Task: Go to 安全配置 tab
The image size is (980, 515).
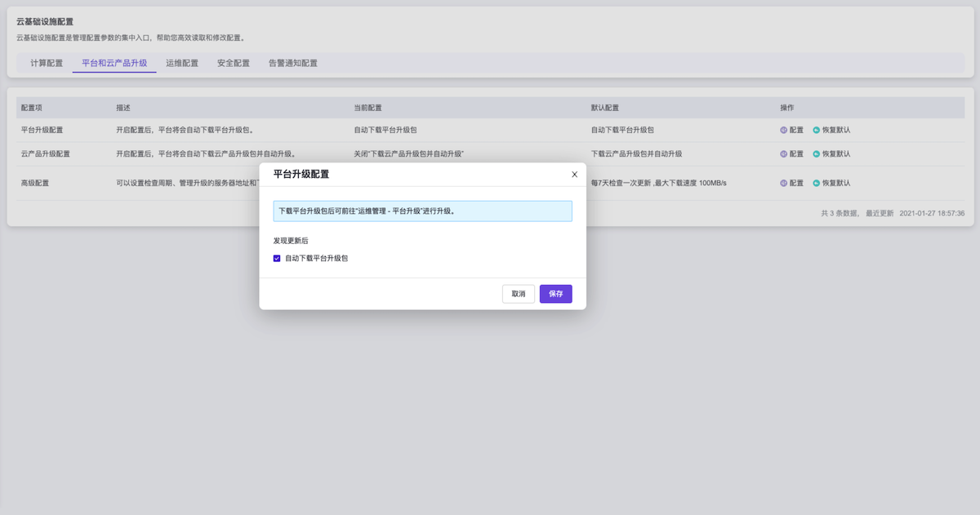Action: [234, 63]
